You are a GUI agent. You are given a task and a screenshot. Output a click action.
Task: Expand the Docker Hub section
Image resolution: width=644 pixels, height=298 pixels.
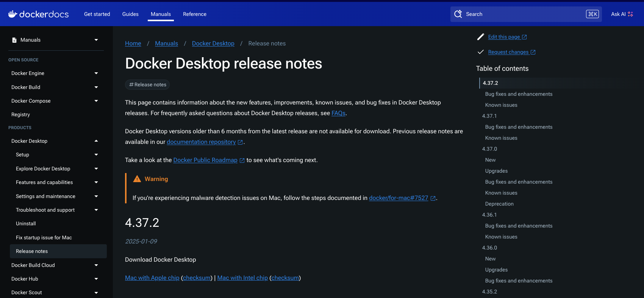(96, 279)
